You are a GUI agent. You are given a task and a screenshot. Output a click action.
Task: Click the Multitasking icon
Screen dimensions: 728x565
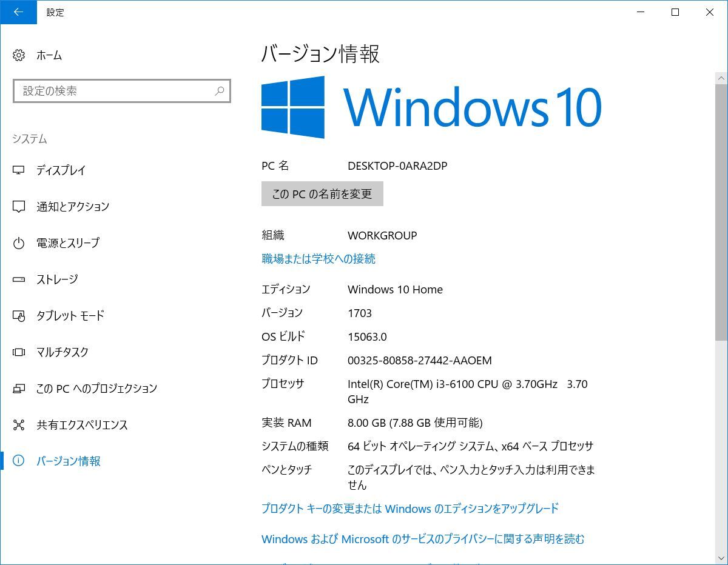(19, 352)
